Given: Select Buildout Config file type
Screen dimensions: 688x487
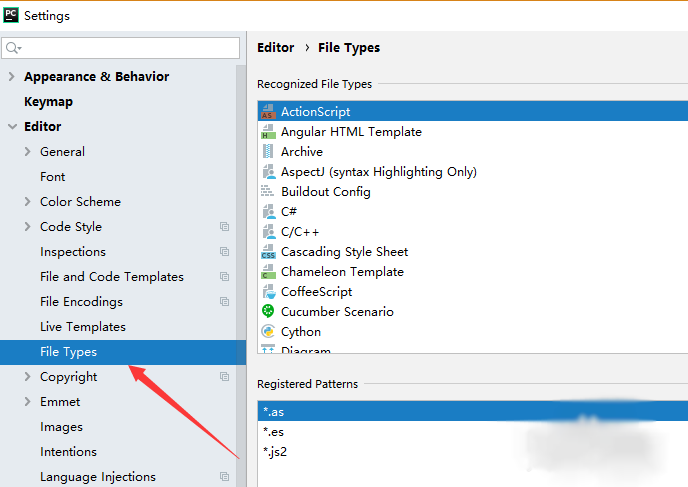Looking at the screenshot, I should tap(325, 192).
